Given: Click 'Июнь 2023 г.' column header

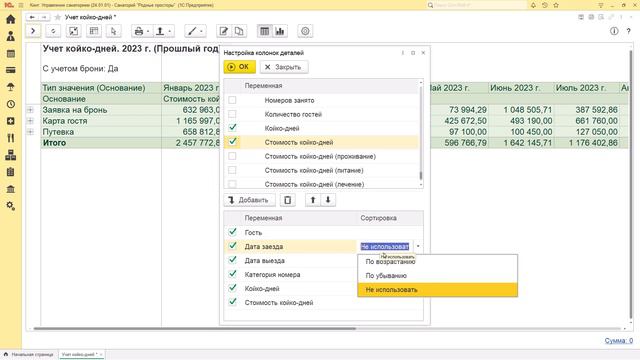Looking at the screenshot, I should click(515, 88).
